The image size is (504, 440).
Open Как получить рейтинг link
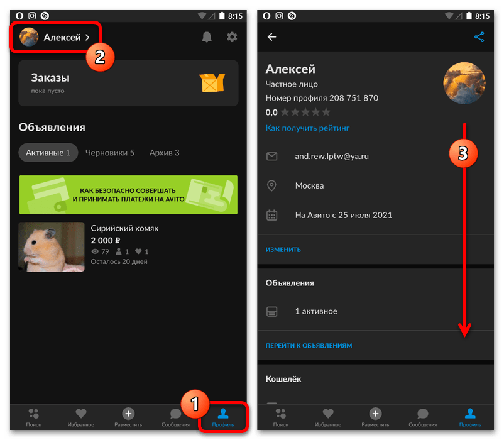tap(307, 128)
